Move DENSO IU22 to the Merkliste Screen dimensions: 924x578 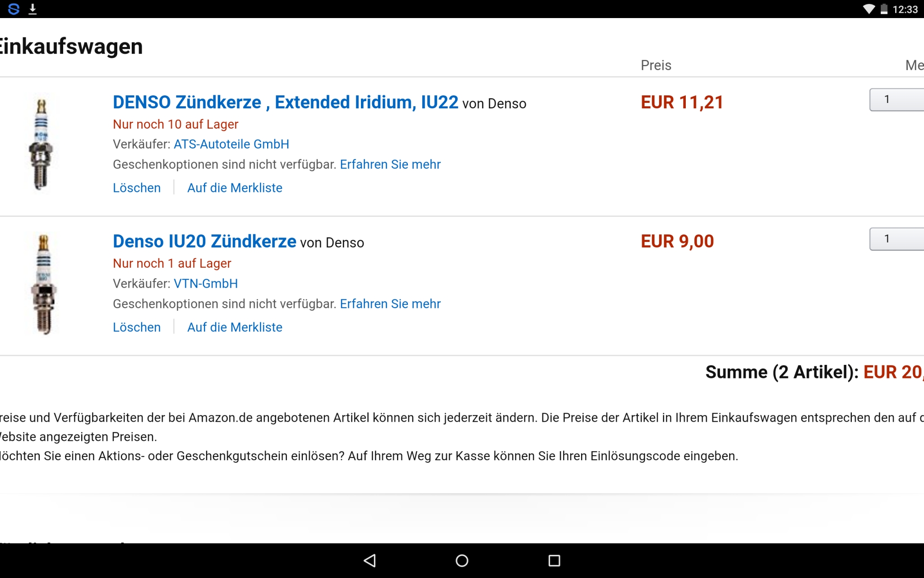(235, 188)
